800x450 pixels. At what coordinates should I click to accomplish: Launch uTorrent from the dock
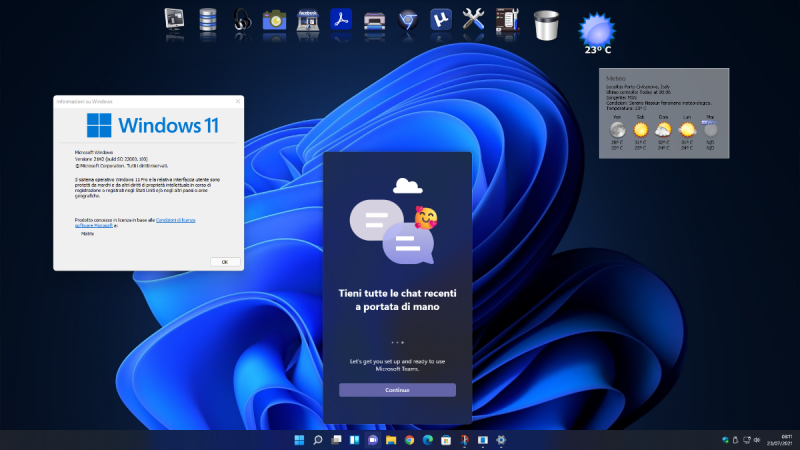click(x=441, y=20)
